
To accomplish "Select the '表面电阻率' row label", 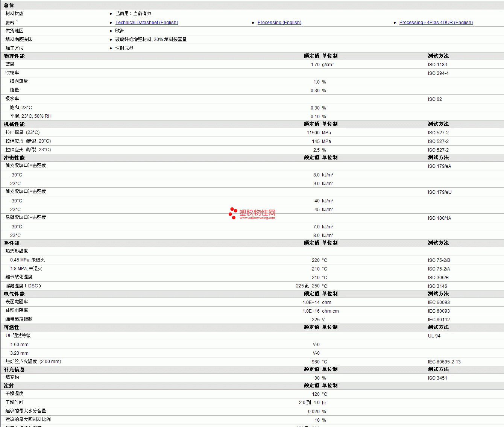I will pos(17,302).
